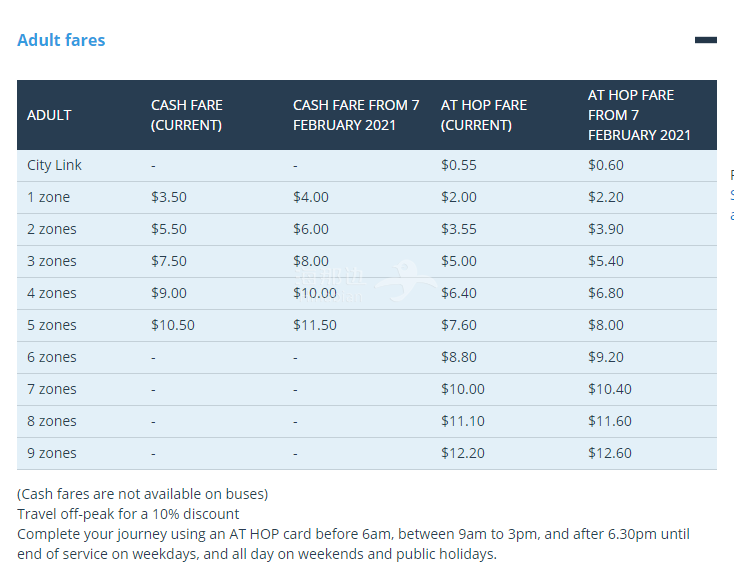Click the 1 zone row label
734x567 pixels.
point(48,197)
